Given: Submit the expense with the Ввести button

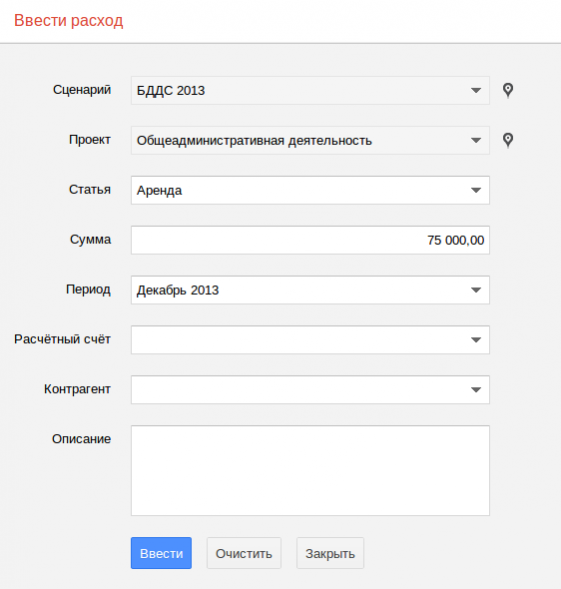Looking at the screenshot, I should point(161,553).
